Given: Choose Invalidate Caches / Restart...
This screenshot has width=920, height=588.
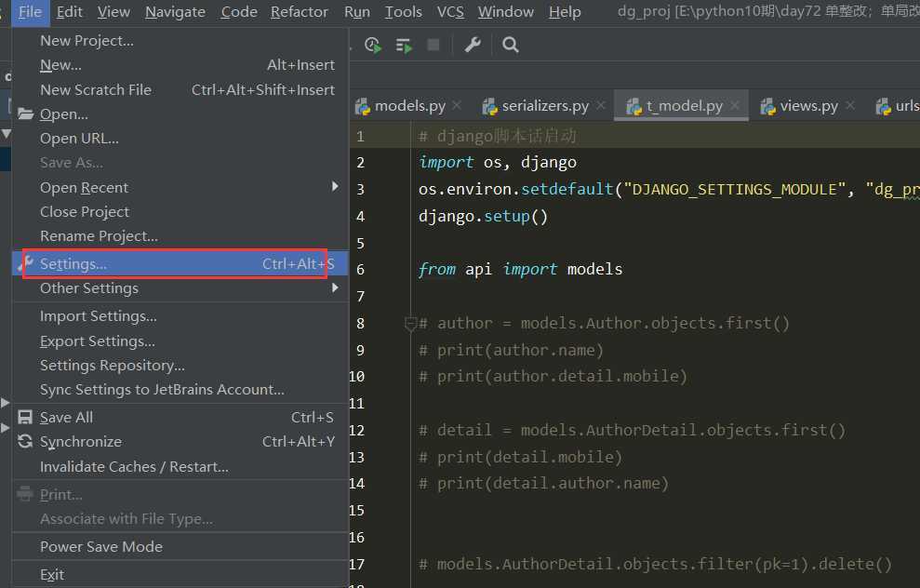Looking at the screenshot, I should click(180, 466).
